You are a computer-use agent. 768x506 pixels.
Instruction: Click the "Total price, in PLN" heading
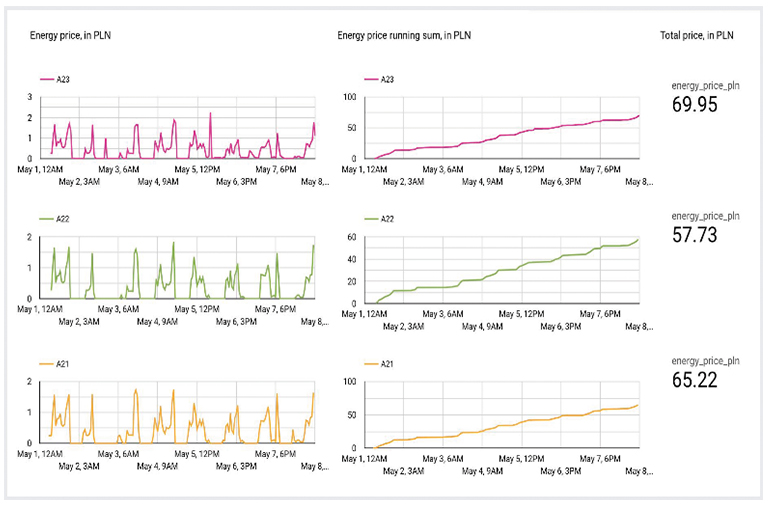click(697, 36)
